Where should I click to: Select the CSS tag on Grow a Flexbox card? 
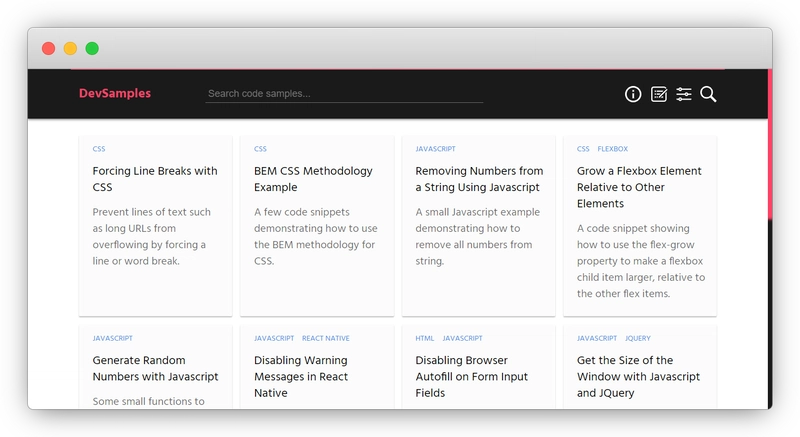pos(583,149)
